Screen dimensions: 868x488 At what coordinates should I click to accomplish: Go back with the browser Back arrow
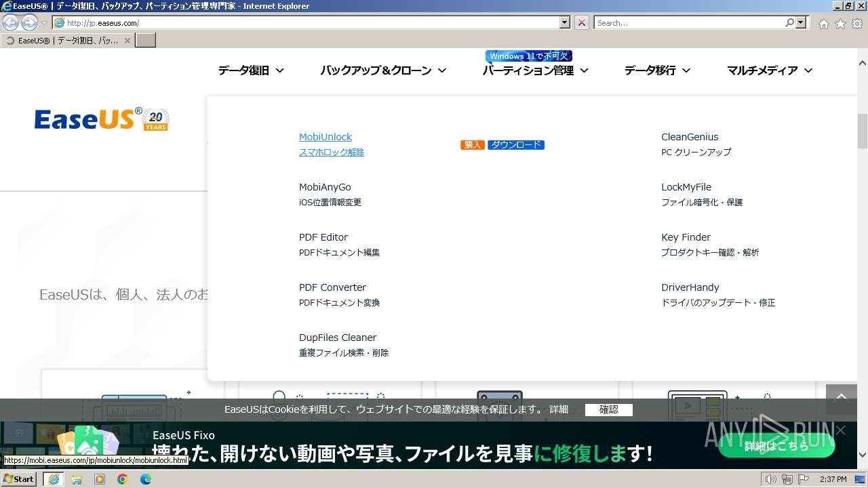pyautogui.click(x=11, y=22)
